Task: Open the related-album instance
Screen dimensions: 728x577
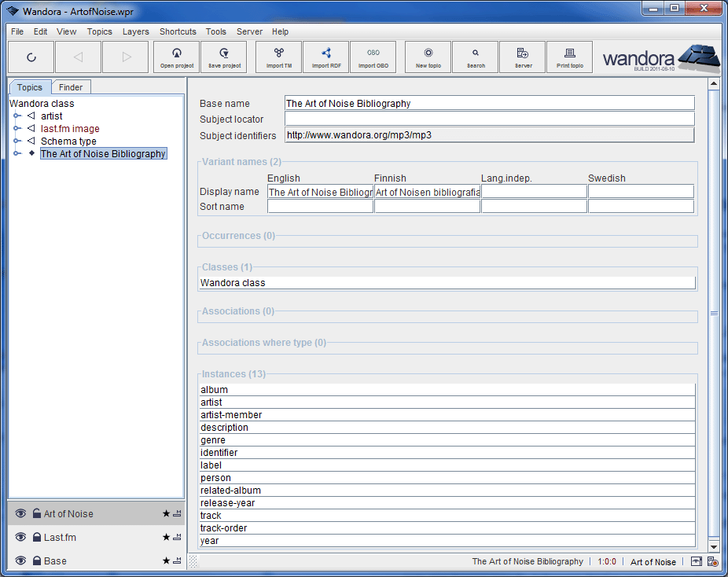Action: [x=230, y=491]
